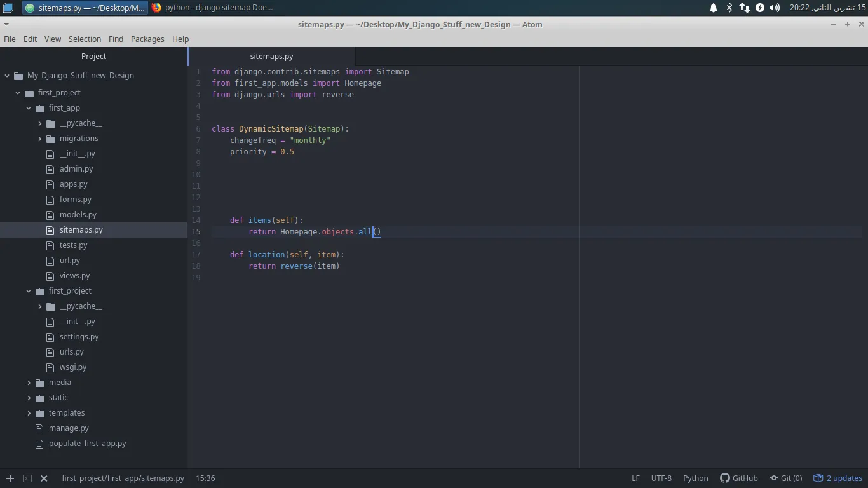Expand the __pycache__ folder above settings.py
Screen dimensions: 868x488
39,306
